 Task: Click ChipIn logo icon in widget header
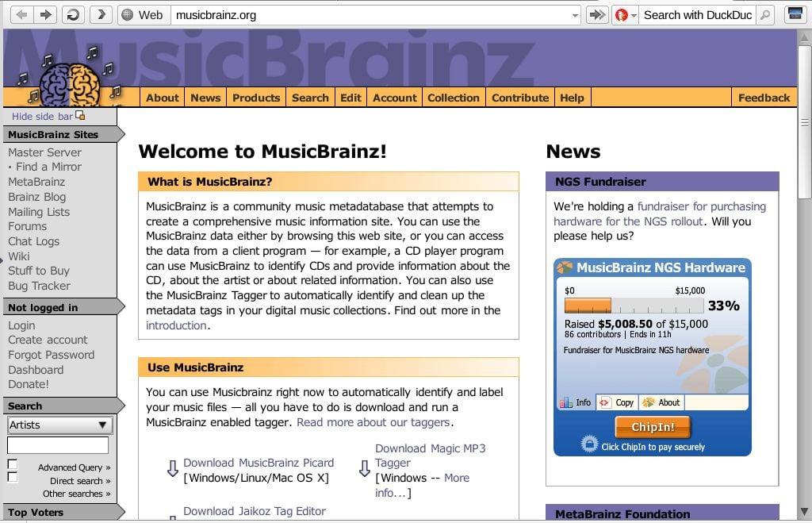coord(565,267)
